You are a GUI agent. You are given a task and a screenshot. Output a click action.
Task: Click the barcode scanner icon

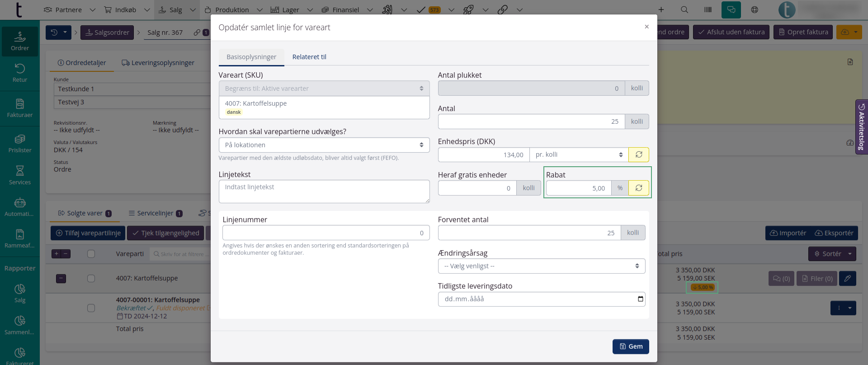[708, 9]
